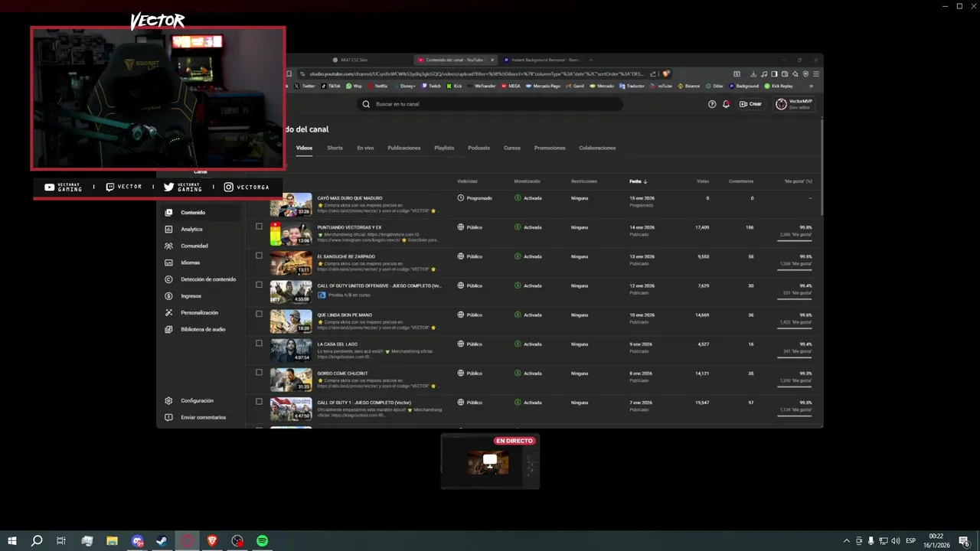This screenshot has height=551, width=980.
Task: Click the Twitch bookmark
Action: tap(430, 86)
